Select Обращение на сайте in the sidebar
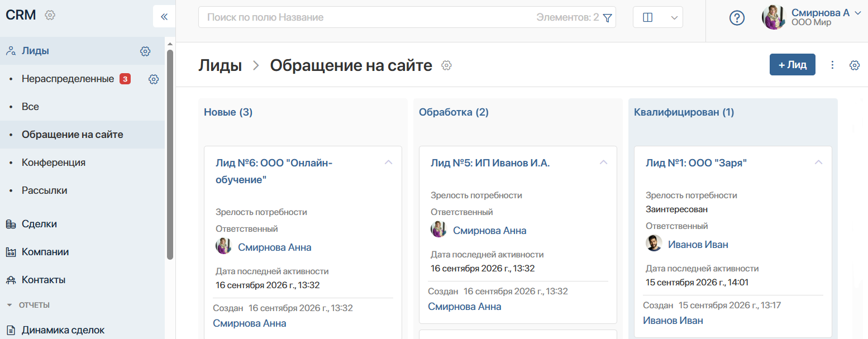Viewport: 868px width, 339px height. (83, 135)
